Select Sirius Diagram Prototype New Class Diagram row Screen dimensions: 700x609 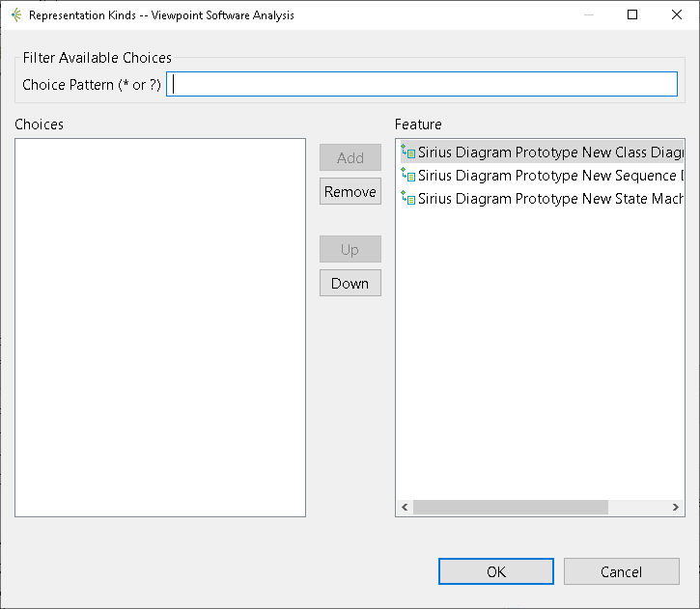tap(542, 152)
